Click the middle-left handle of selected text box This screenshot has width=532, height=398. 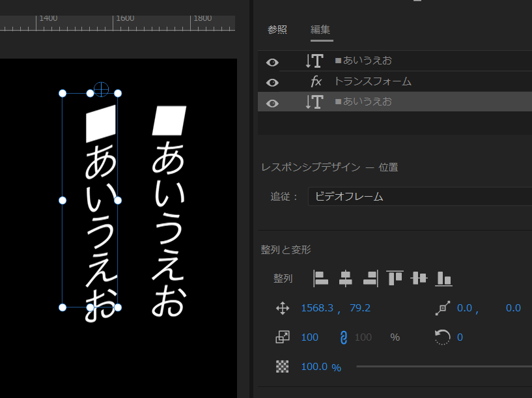click(x=63, y=201)
